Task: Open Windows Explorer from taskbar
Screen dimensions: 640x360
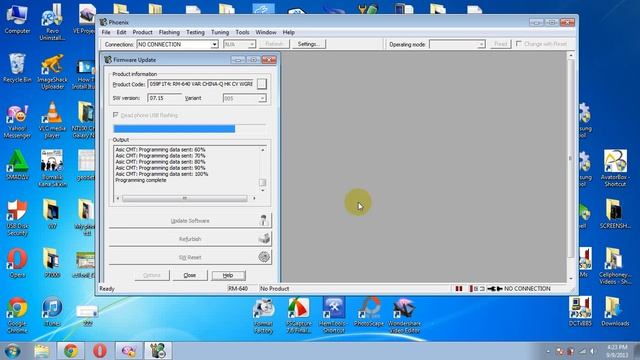Action: pyautogui.click(x=42, y=351)
